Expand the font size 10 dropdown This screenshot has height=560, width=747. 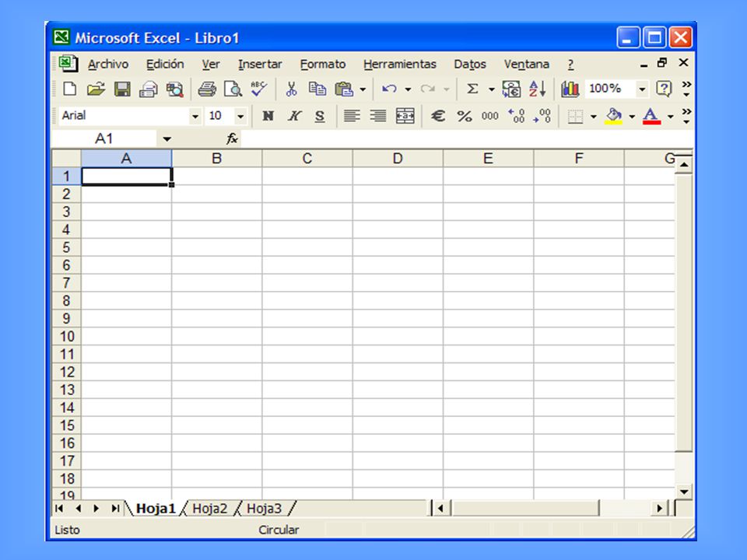pyautogui.click(x=240, y=116)
